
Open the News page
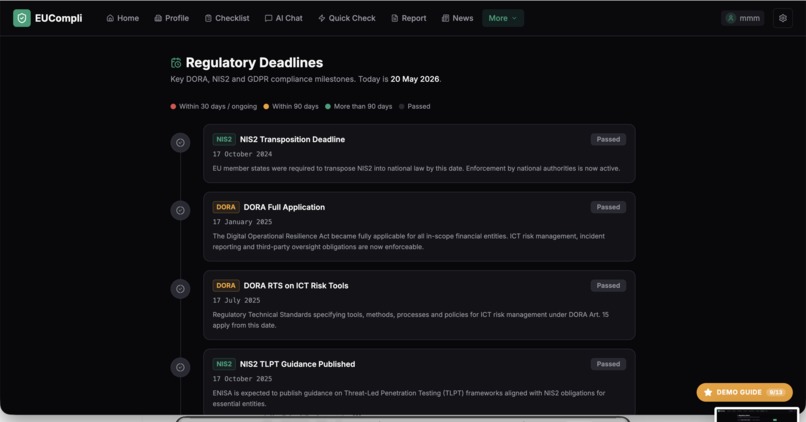coord(457,18)
